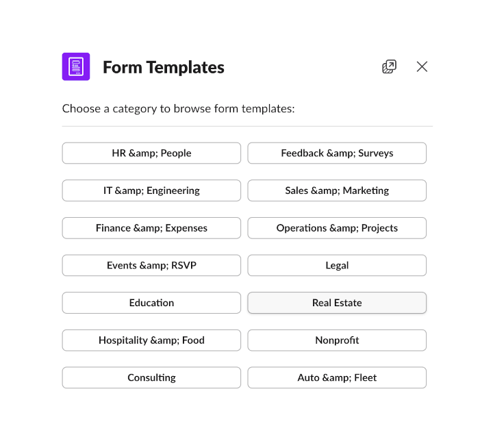Open Hospitality & Food templates

[151, 340]
